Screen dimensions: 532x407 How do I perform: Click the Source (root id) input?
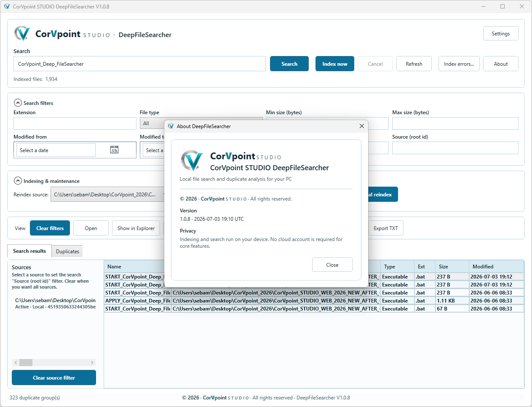click(x=455, y=148)
